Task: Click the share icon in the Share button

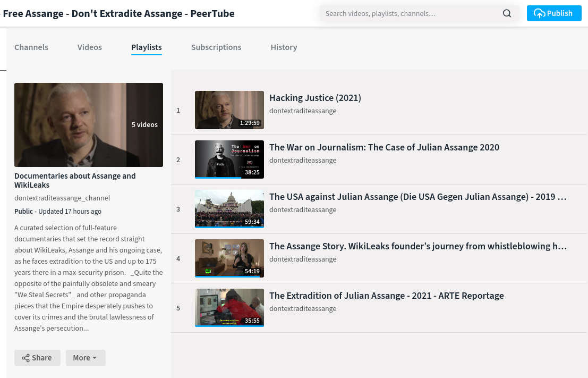Action: (x=25, y=358)
